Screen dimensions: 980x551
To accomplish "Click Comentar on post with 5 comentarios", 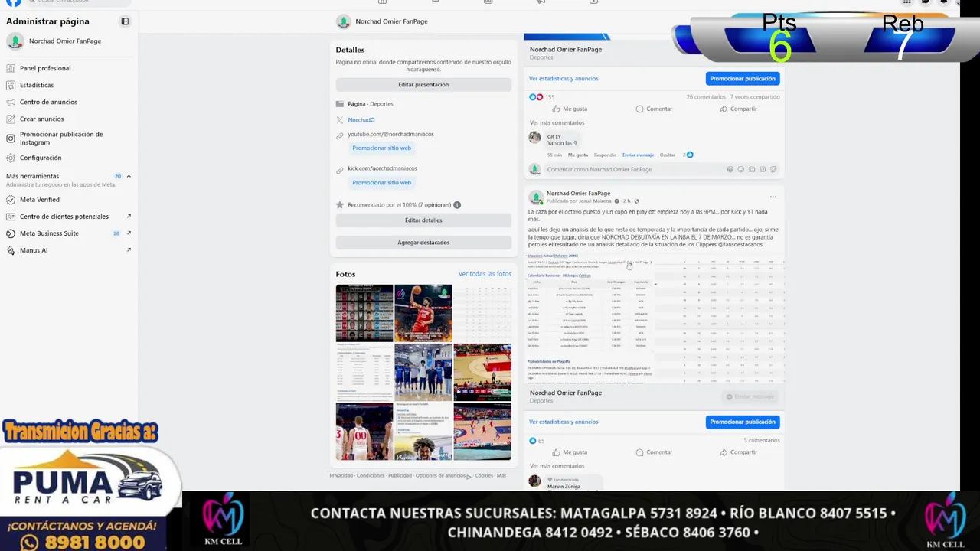I will point(654,452).
